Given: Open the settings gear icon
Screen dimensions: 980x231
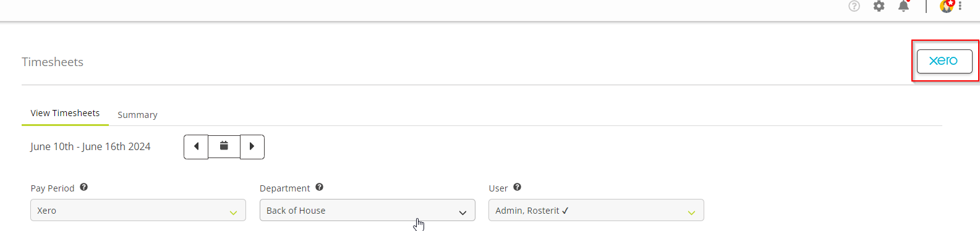Looking at the screenshot, I should (879, 6).
